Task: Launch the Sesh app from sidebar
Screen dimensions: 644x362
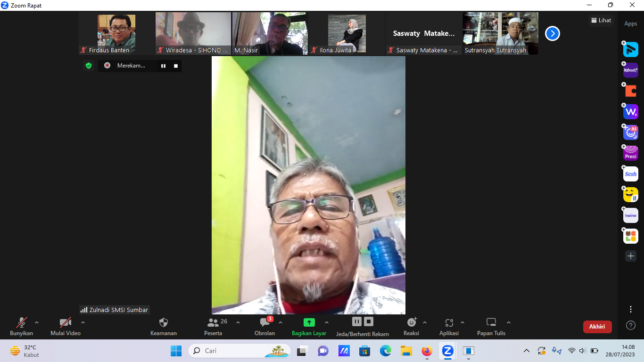Action: 630,174
